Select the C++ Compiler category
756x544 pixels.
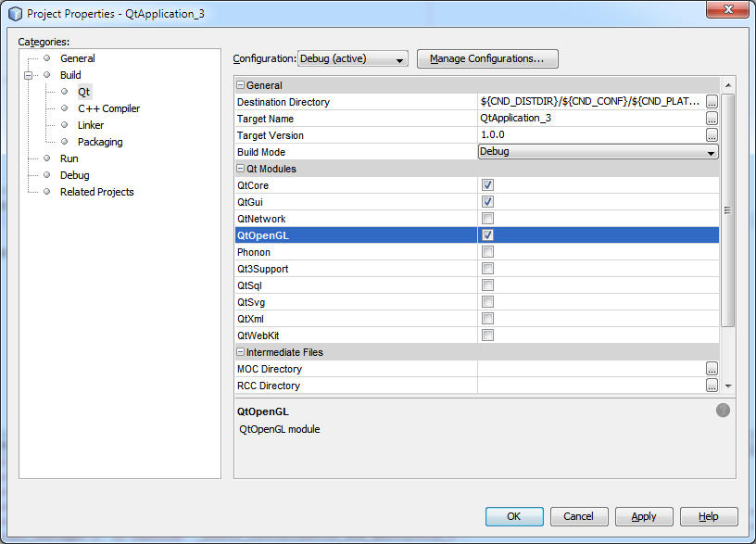pyautogui.click(x=108, y=108)
